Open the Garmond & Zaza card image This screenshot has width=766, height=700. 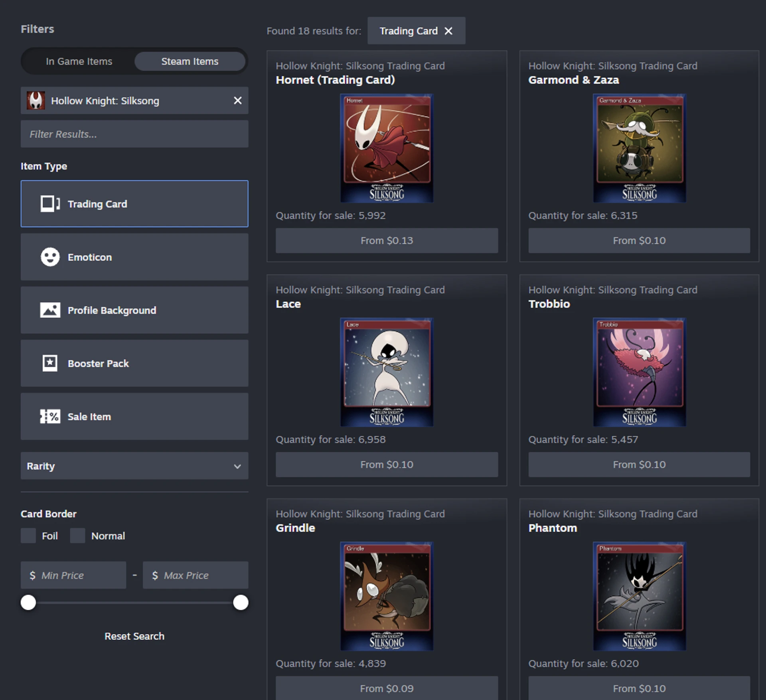(640, 148)
